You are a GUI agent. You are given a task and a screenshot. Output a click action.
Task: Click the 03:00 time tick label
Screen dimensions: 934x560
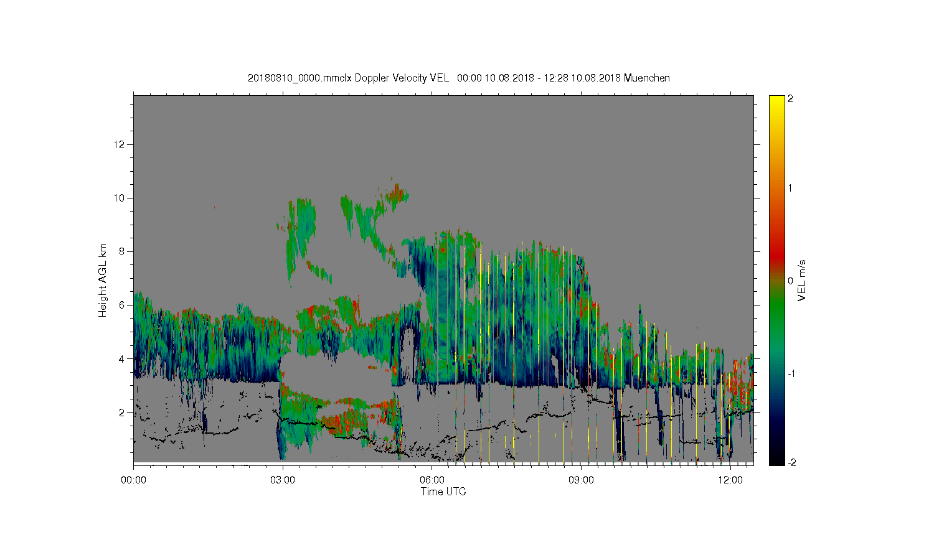(283, 480)
